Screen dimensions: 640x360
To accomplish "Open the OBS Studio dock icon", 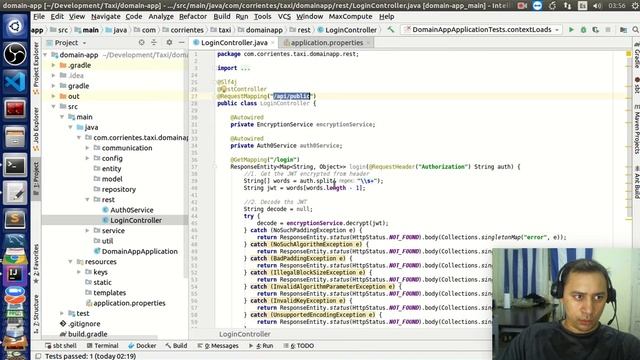I will (x=15, y=54).
